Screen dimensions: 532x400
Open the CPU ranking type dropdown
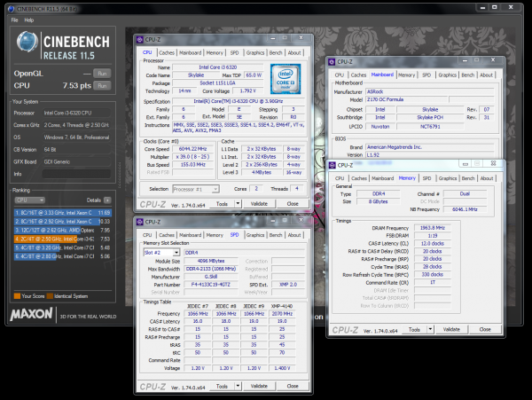click(29, 200)
